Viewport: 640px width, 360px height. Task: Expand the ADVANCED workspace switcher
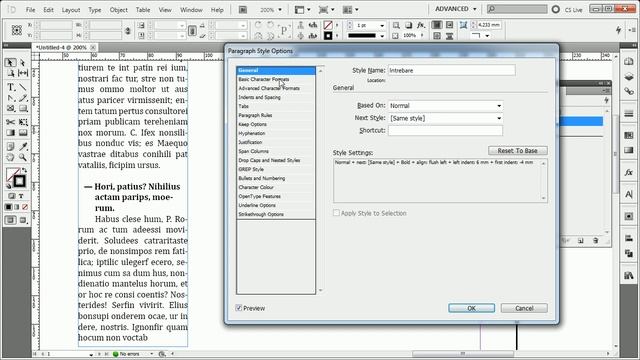tap(456, 9)
